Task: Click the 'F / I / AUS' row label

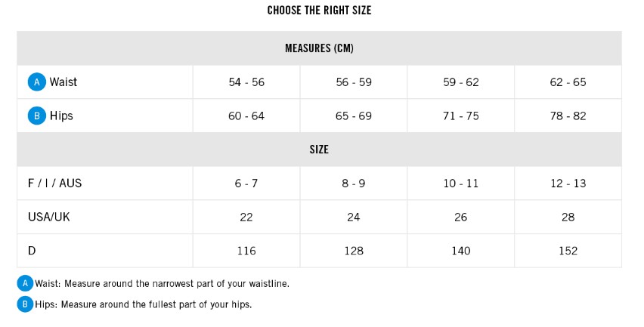Action: 54,184
